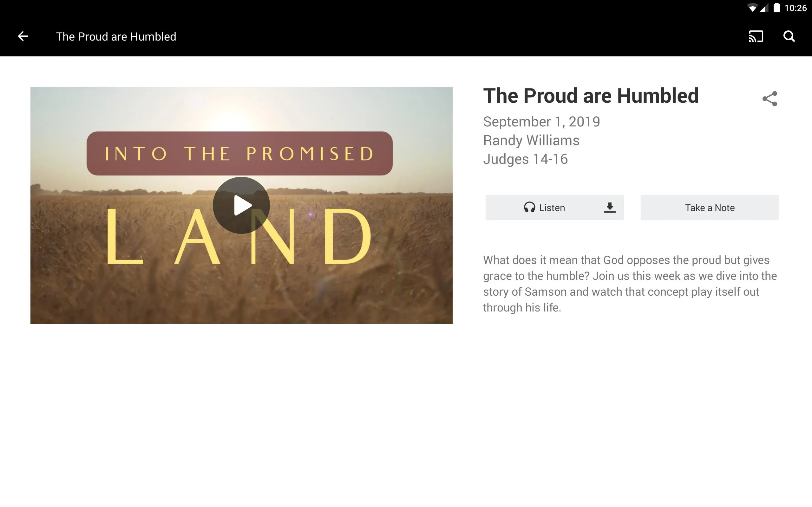This screenshot has width=812, height=507.
Task: Click the headphones Listen icon
Action: 529,207
